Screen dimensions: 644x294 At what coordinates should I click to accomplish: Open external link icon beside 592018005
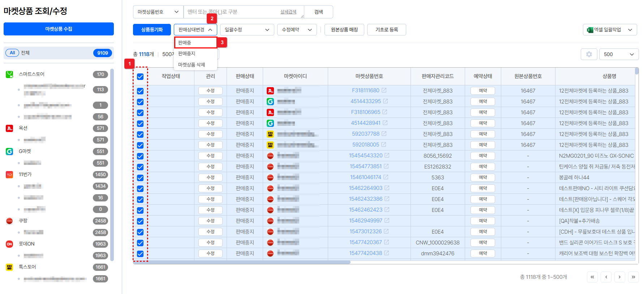(x=383, y=145)
